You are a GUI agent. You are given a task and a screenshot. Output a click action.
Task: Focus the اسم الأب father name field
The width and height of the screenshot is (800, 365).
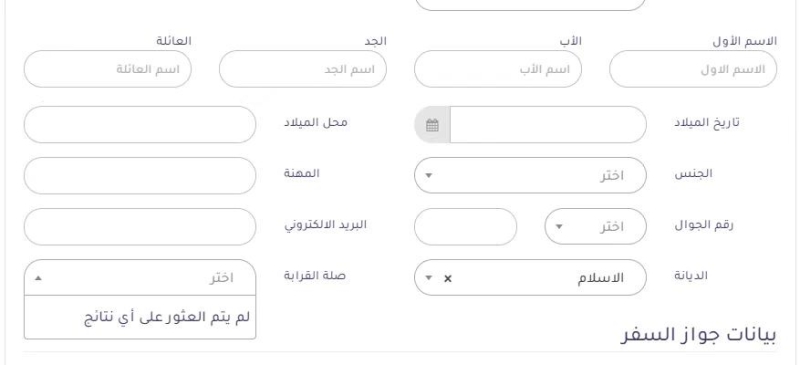click(498, 69)
